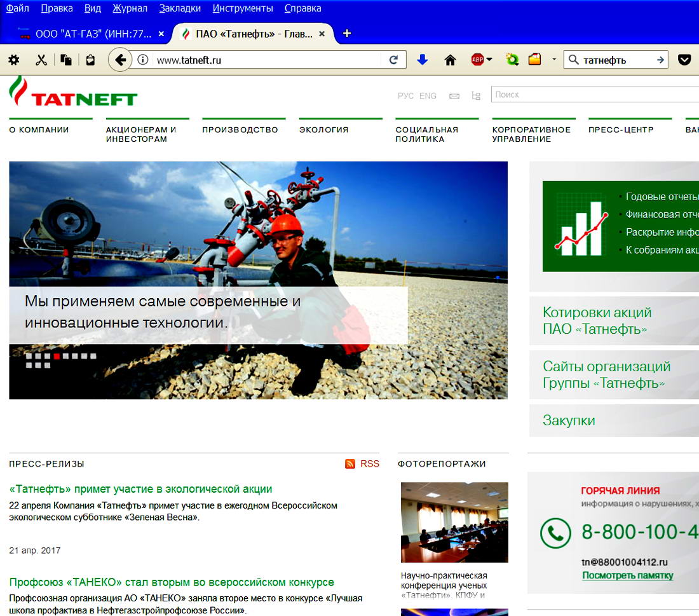Click the green phone hotline icon
The height and width of the screenshot is (616, 699).
(x=555, y=533)
